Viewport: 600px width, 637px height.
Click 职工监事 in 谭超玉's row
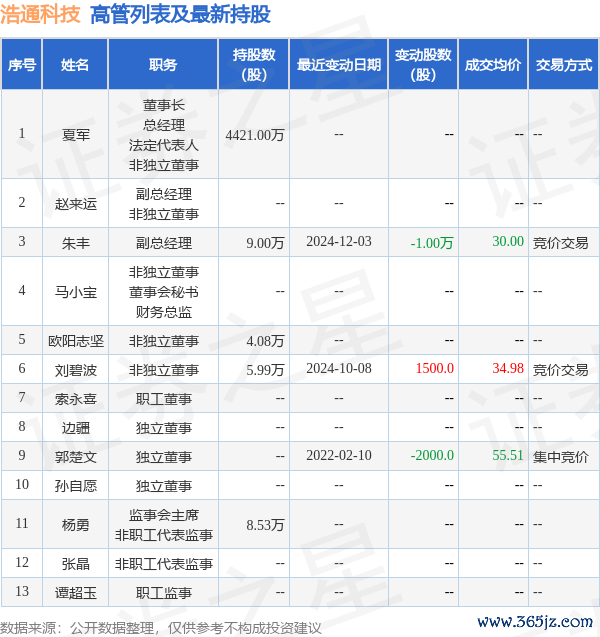pos(164,593)
